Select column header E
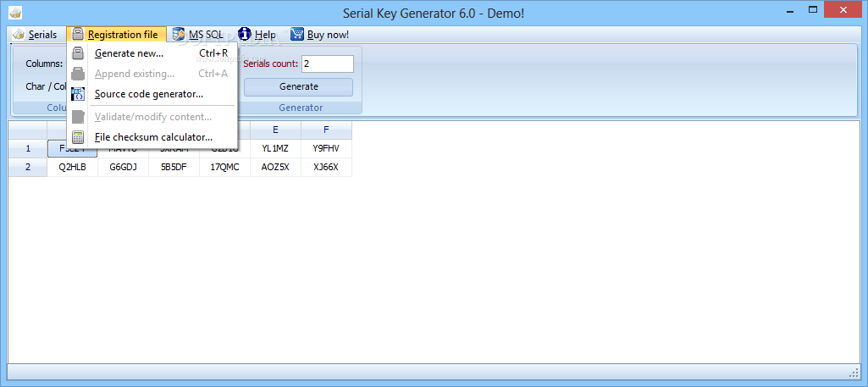 click(276, 130)
